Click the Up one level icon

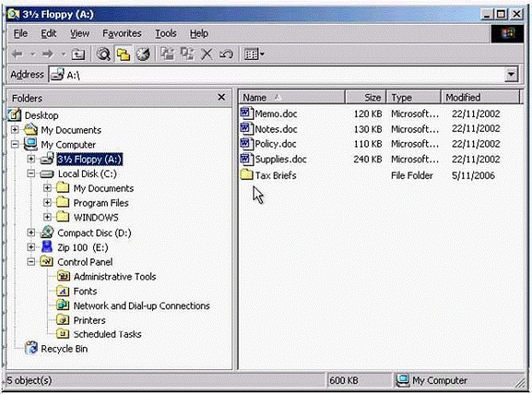[x=78, y=54]
